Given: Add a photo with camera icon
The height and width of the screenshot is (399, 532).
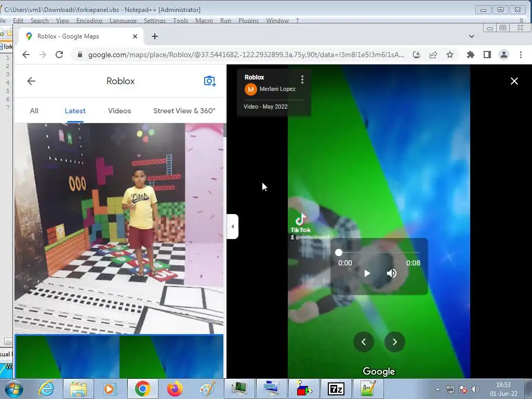Looking at the screenshot, I should pos(210,81).
